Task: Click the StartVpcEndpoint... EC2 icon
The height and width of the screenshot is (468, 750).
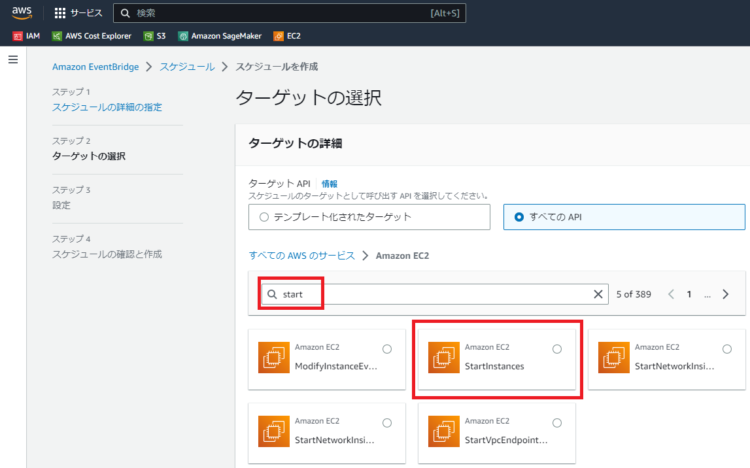Action: (443, 431)
